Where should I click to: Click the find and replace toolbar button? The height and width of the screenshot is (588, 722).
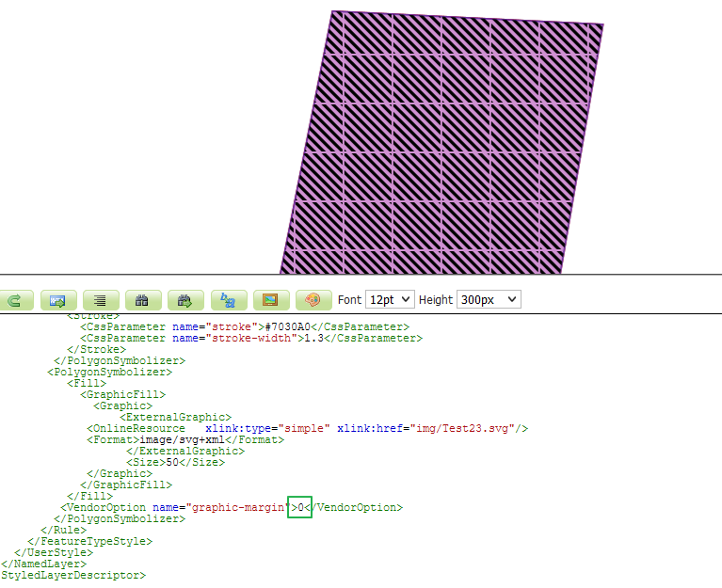(229, 300)
